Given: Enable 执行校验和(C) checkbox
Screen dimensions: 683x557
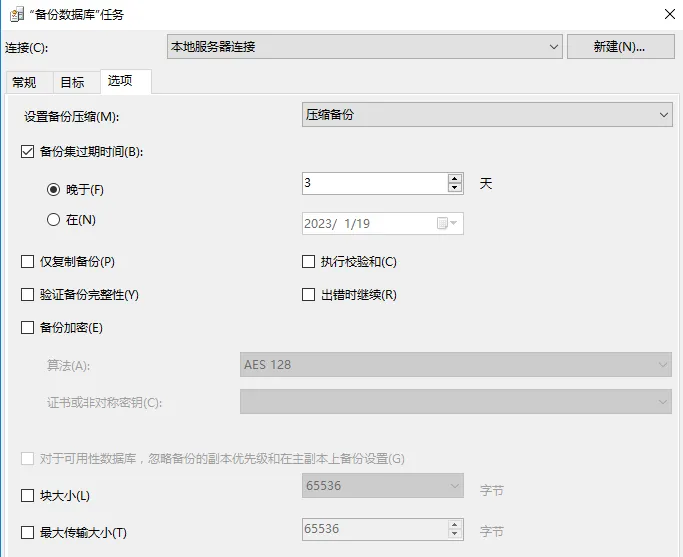Looking at the screenshot, I should click(308, 262).
